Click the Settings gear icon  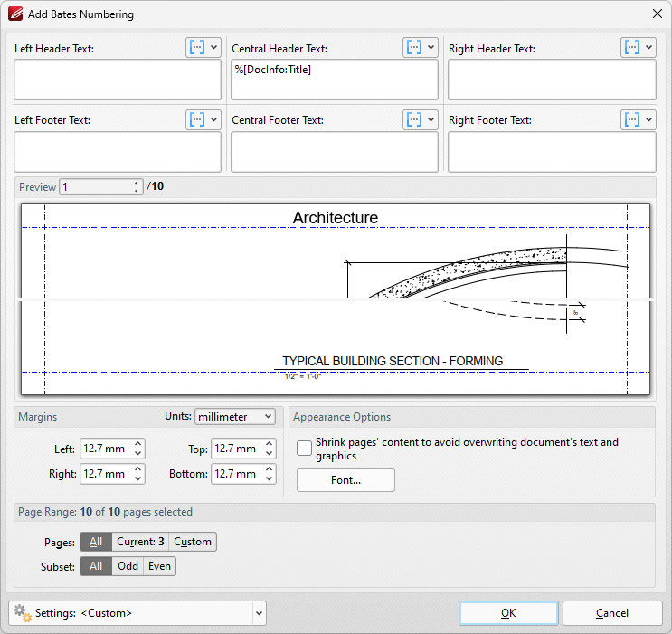pyautogui.click(x=23, y=613)
